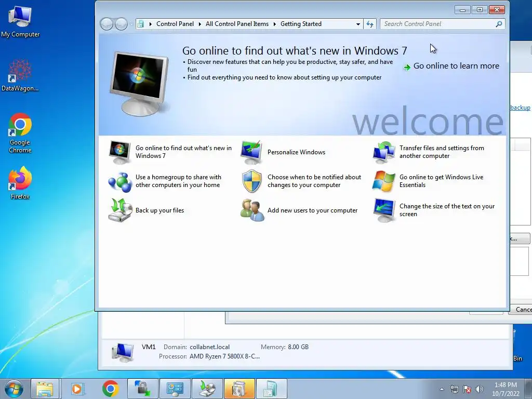532x399 pixels.
Task: Open Windows Media Player from the taskbar
Action: click(x=77, y=389)
